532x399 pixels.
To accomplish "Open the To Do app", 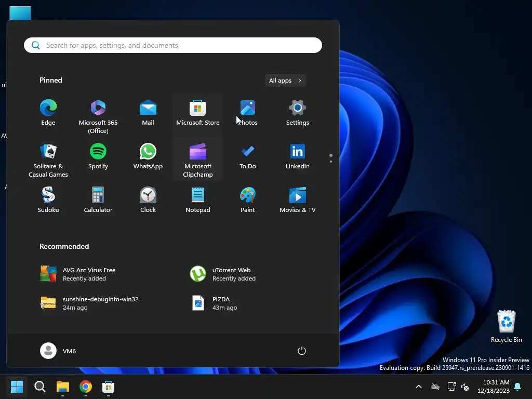I will 248,157.
